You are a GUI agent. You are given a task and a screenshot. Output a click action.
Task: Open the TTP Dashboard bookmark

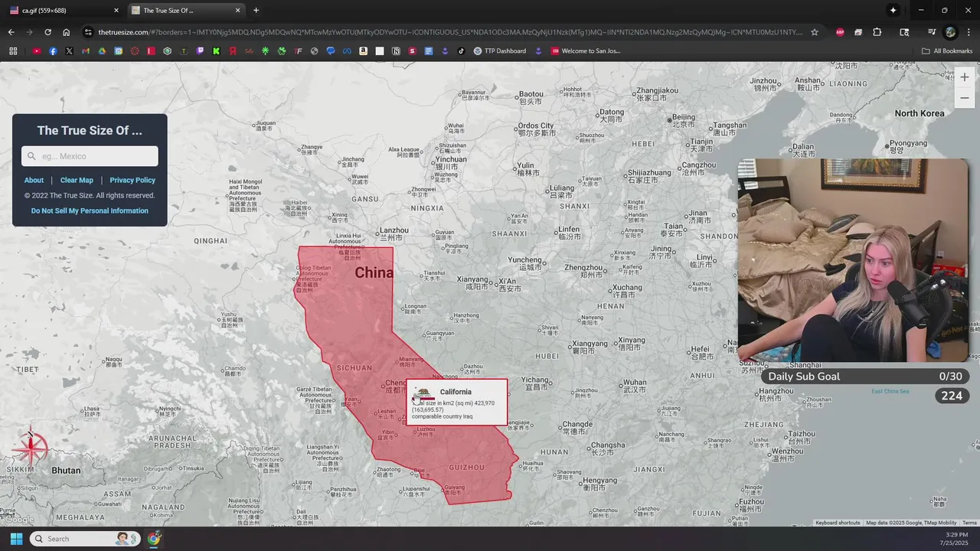click(x=500, y=51)
